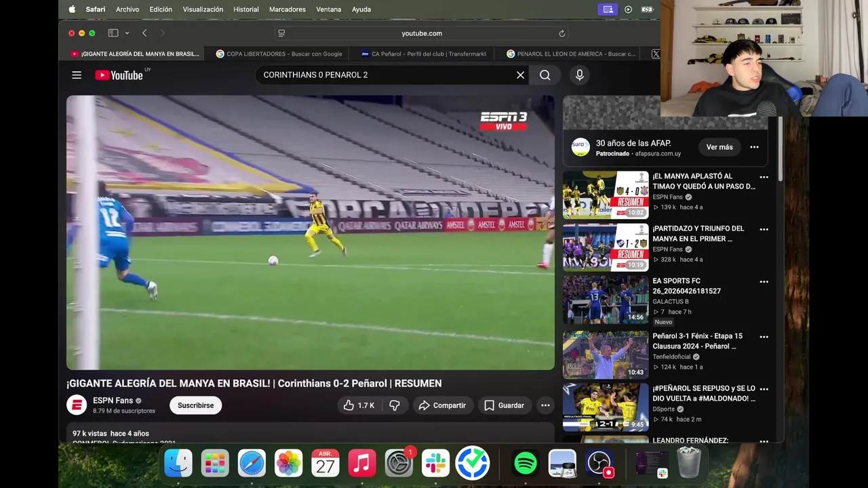The width and height of the screenshot is (868, 488).
Task: Open System Settings with badge in dock
Action: point(399,463)
